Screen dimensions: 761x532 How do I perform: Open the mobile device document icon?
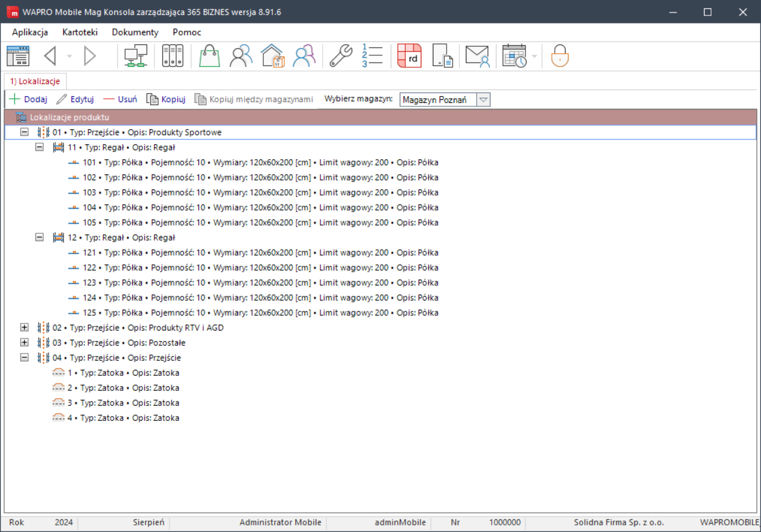click(442, 56)
